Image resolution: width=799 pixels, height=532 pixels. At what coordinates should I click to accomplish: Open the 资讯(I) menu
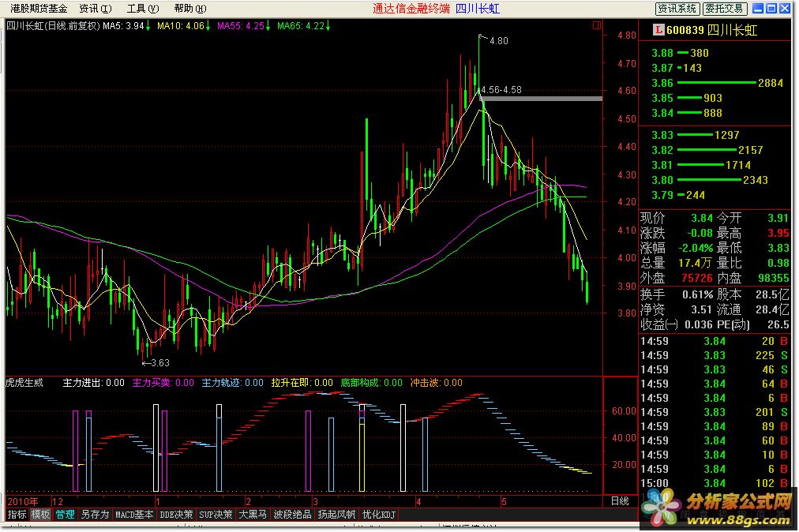(x=96, y=8)
